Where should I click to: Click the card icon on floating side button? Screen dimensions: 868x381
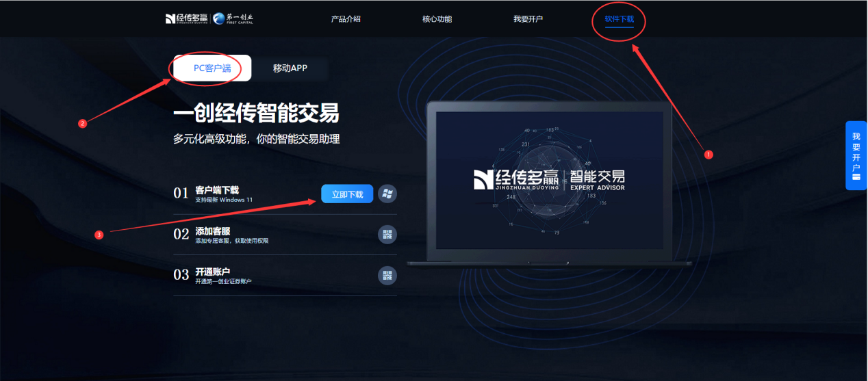pos(856,178)
